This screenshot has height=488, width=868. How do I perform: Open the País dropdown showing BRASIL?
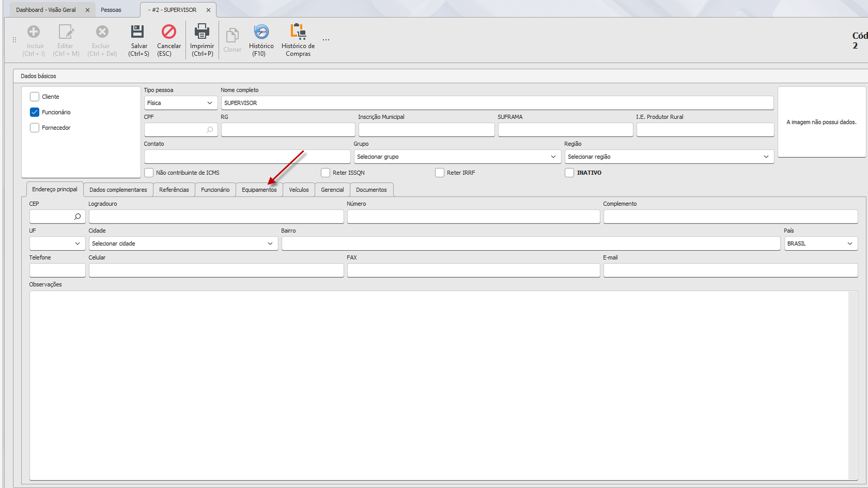(821, 244)
